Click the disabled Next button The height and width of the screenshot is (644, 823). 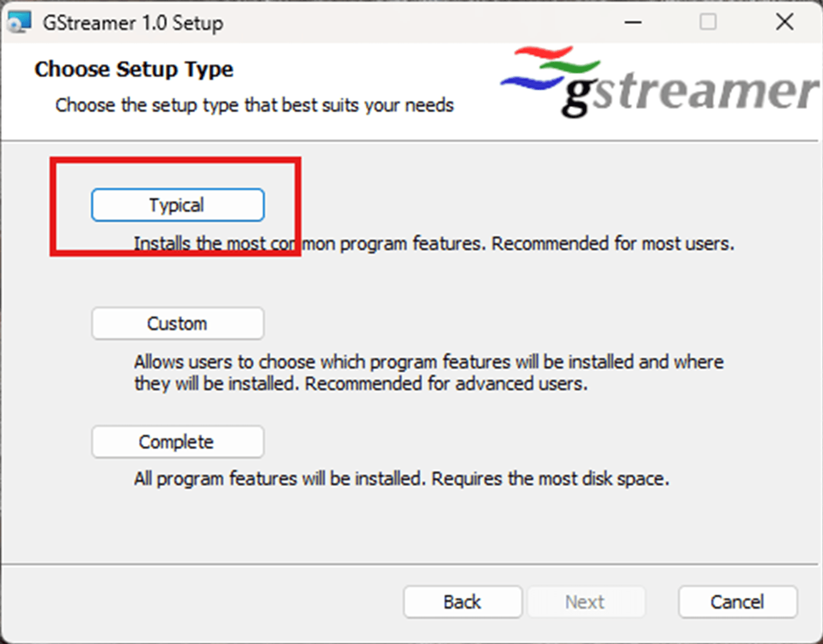586,602
